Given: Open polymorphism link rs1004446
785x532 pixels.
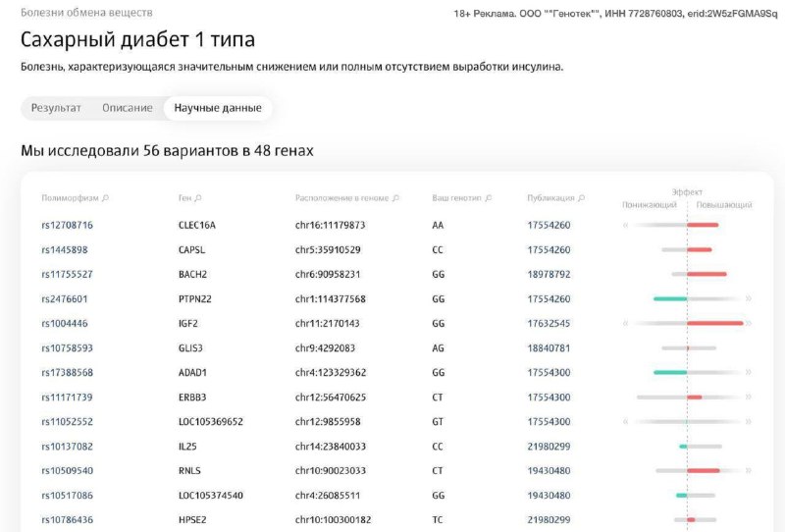Looking at the screenshot, I should coord(65,324).
